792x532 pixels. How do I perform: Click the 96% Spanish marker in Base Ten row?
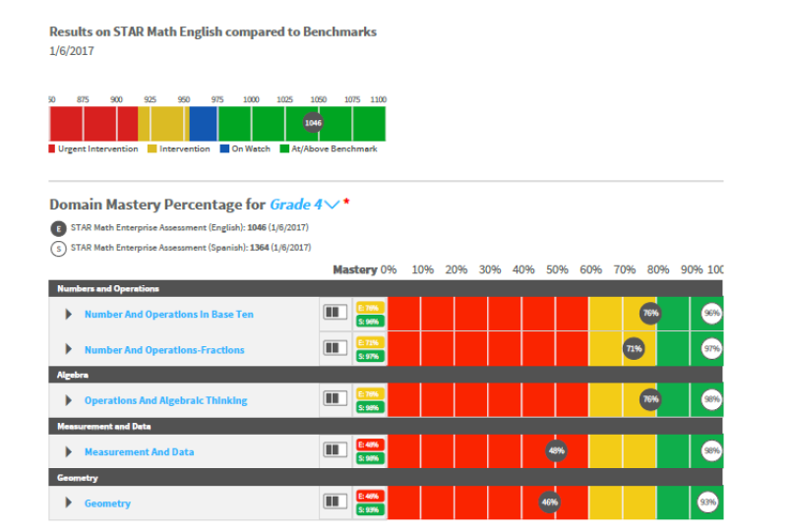pos(711,313)
